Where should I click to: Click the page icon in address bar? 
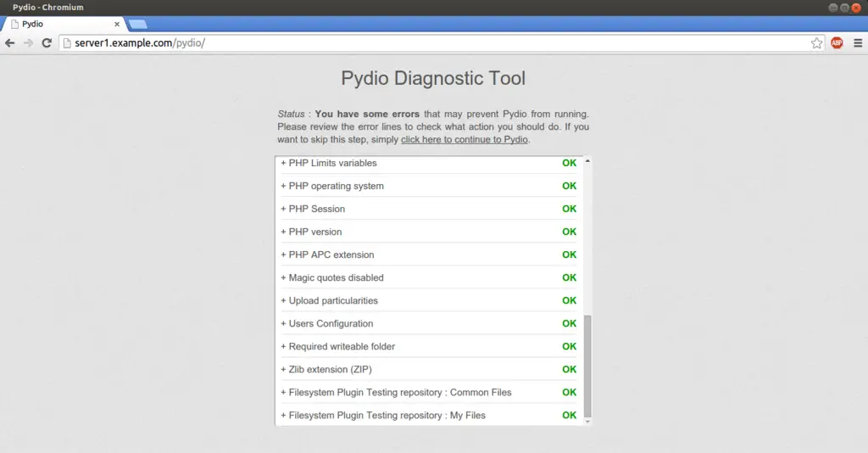(x=67, y=43)
